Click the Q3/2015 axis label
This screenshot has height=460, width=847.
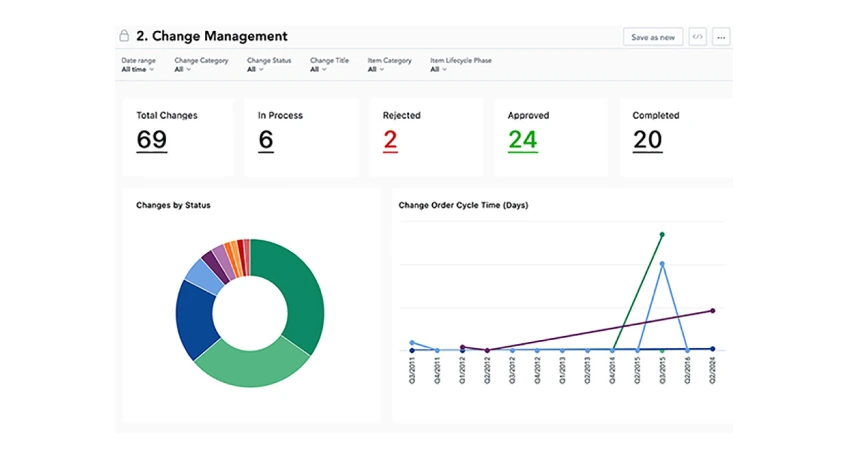pos(662,371)
